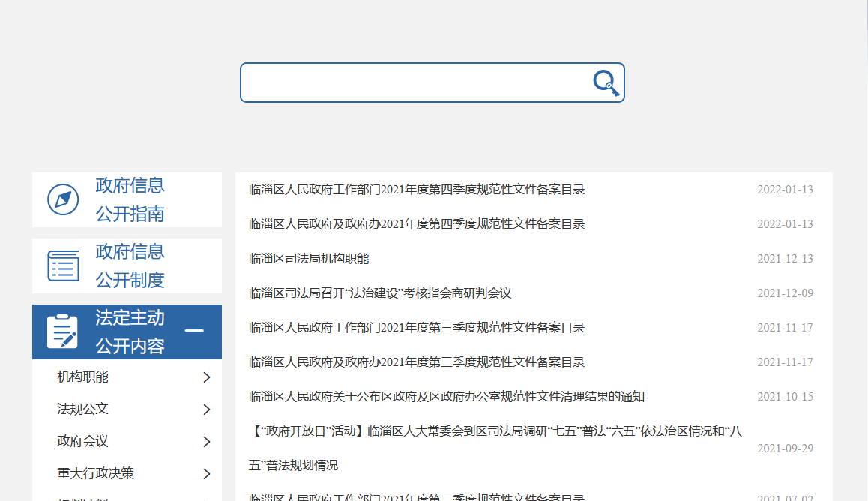Collapse 法定主动公开内容 with the minus icon
Screen dimensions: 868x501
(194, 331)
